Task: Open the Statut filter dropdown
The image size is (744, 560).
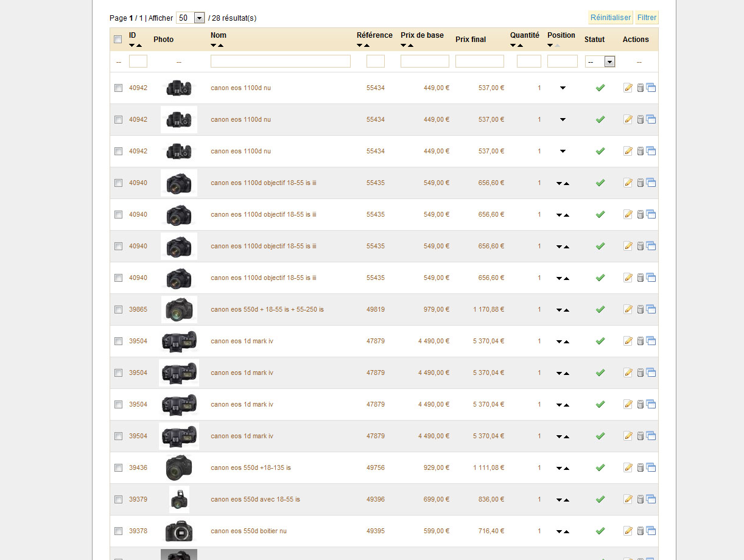Action: click(600, 61)
